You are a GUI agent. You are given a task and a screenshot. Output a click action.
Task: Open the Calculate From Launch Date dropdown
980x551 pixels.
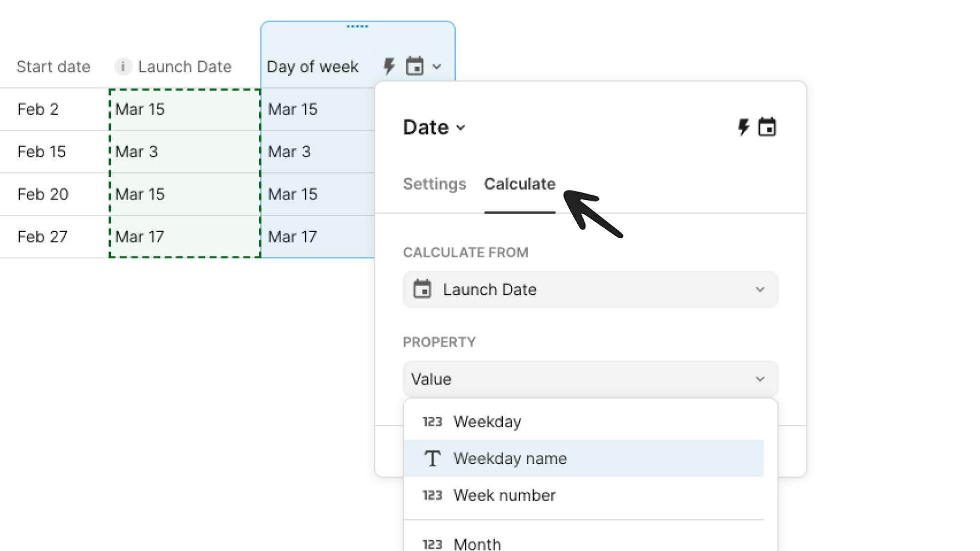(x=590, y=289)
